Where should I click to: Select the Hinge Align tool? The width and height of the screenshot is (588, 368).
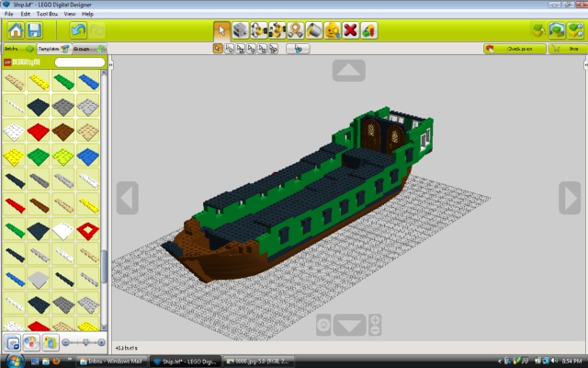click(277, 30)
